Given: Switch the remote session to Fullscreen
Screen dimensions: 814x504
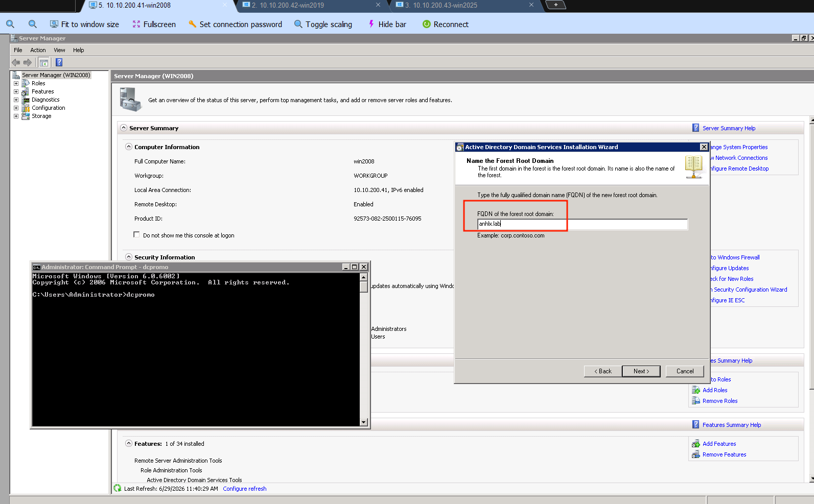Looking at the screenshot, I should [154, 24].
